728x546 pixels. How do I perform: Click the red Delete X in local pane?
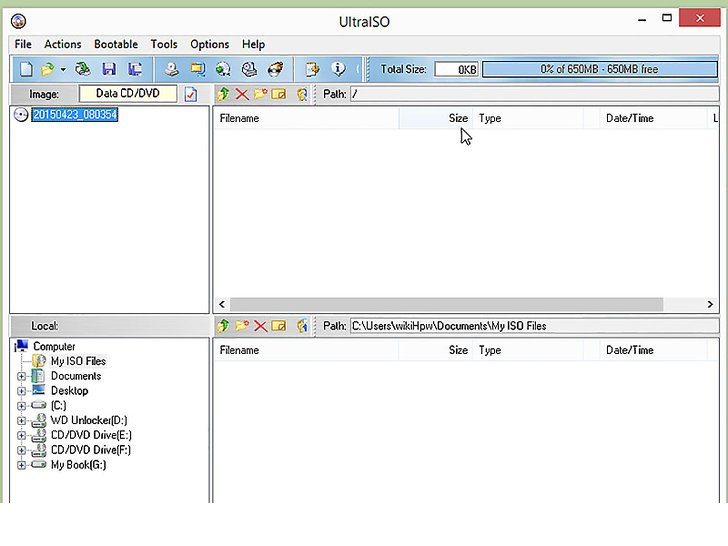[260, 326]
